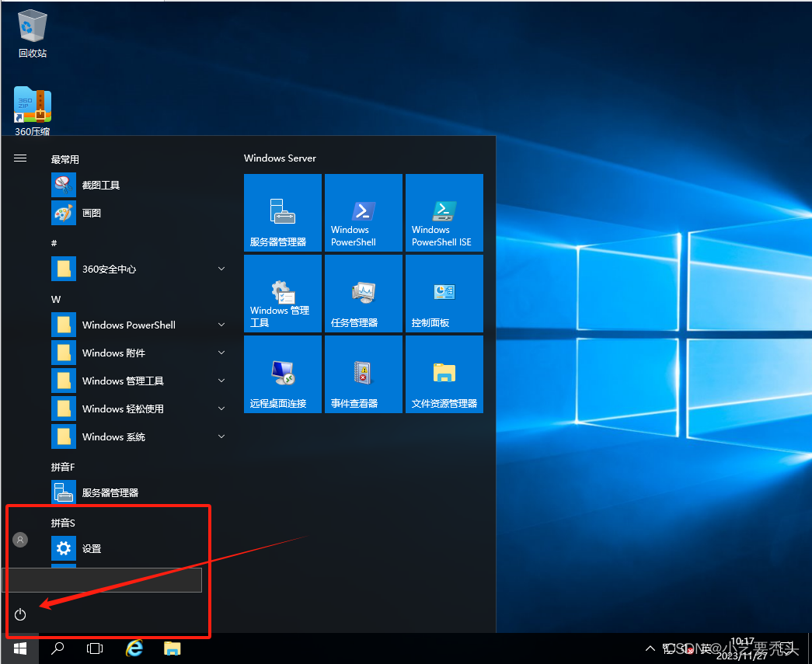Click the taskbar clock and date
This screenshot has height=664, width=812.
coord(742,648)
